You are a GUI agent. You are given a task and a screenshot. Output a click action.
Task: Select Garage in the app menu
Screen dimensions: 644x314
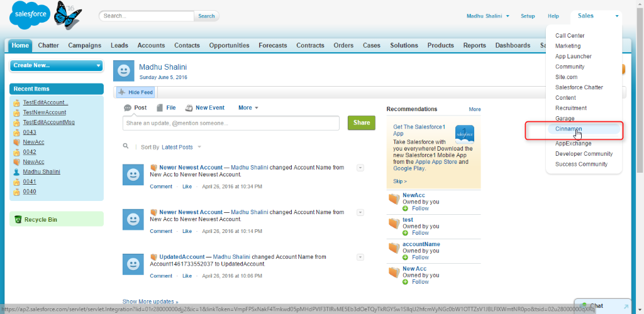pyautogui.click(x=565, y=119)
